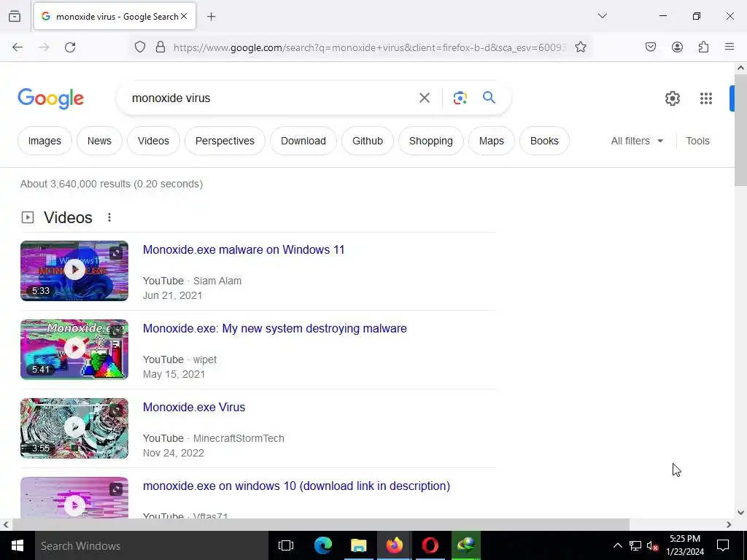Open search Tools options
The height and width of the screenshot is (560, 747).
(697, 141)
